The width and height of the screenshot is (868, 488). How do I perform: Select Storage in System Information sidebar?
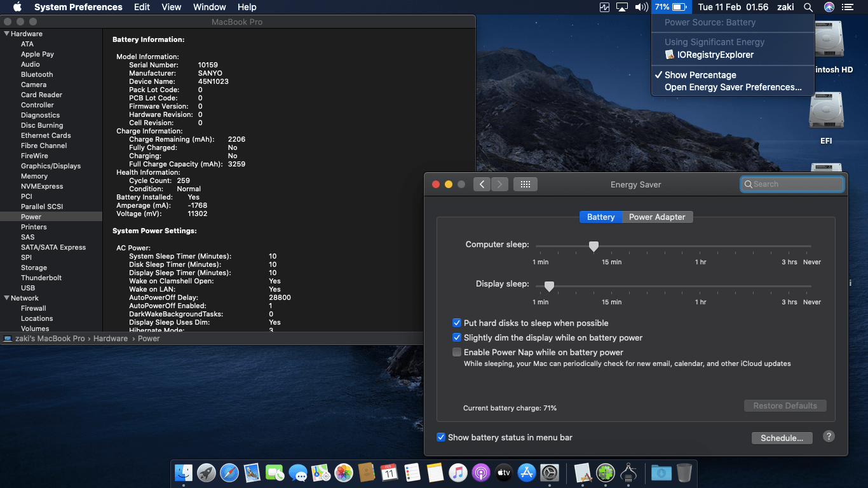[34, 268]
